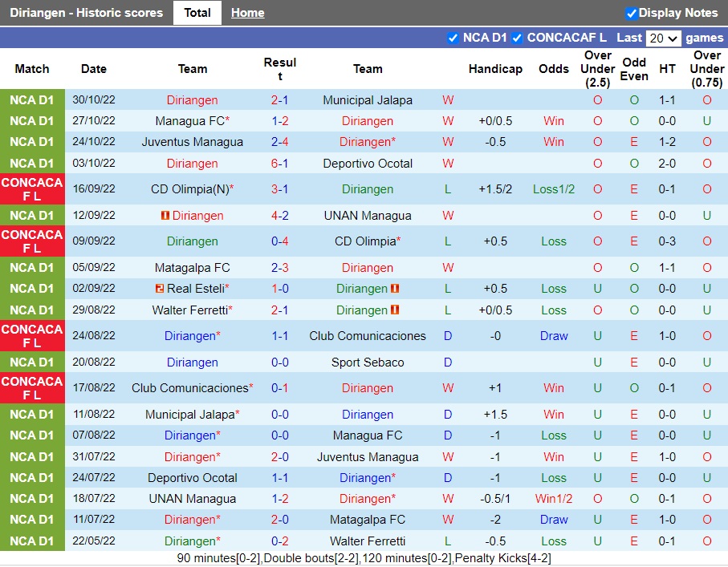This screenshot has height=567, width=728.
Task: Click red card icon after Diriangen on 02/09/22
Action: click(x=395, y=289)
